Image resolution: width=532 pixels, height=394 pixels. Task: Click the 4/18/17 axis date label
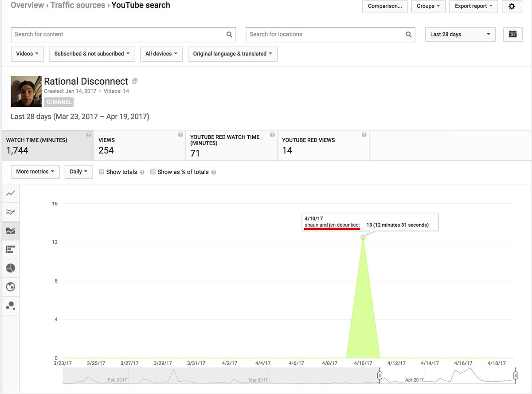point(497,363)
